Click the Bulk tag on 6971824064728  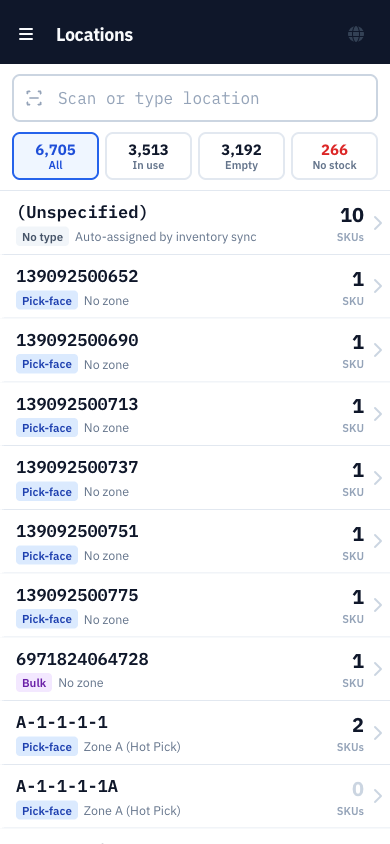tap(34, 683)
